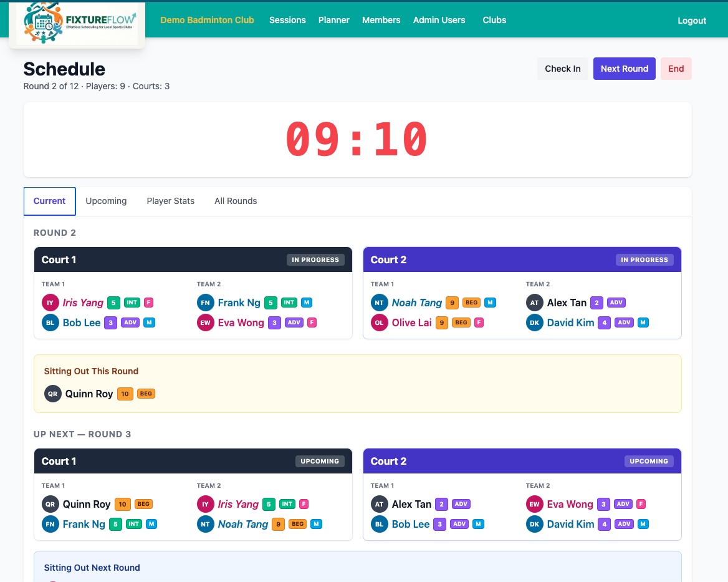Click the name Quinn Roy in Sitting Out
728x582 pixels.
pos(89,394)
